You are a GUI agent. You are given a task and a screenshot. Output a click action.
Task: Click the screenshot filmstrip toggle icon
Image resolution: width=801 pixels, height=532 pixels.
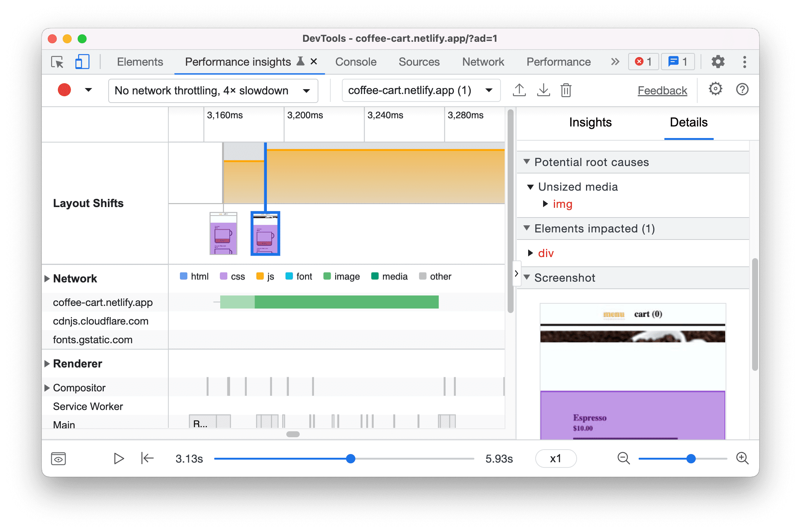[x=59, y=459]
